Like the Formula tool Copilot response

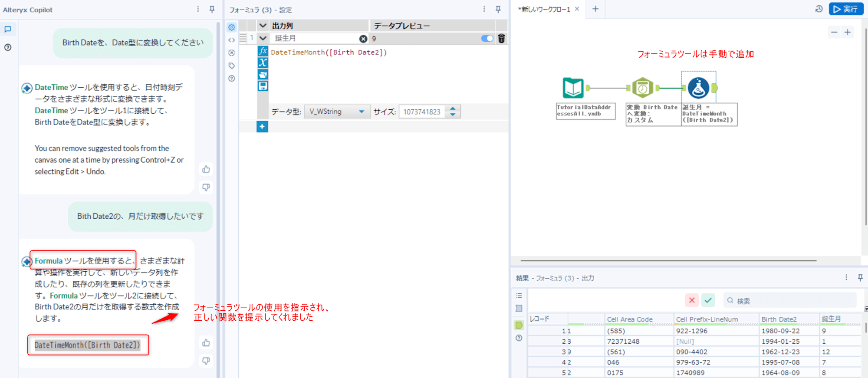pos(206,343)
